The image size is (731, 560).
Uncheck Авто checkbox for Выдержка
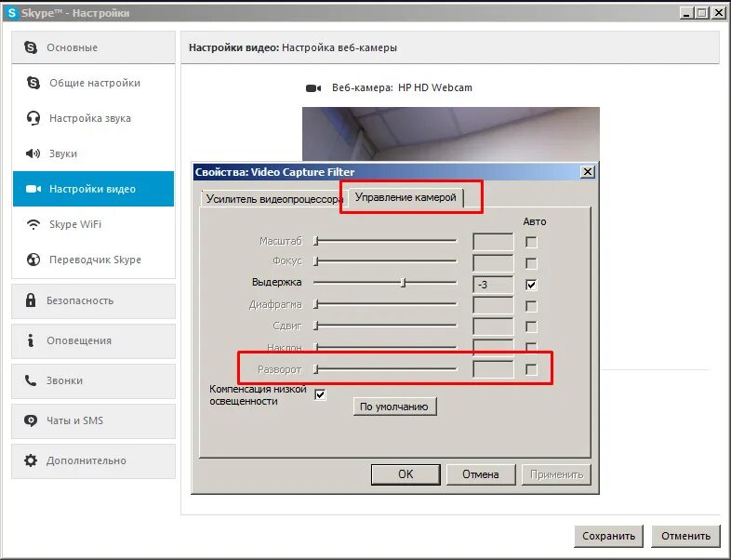tap(531, 285)
